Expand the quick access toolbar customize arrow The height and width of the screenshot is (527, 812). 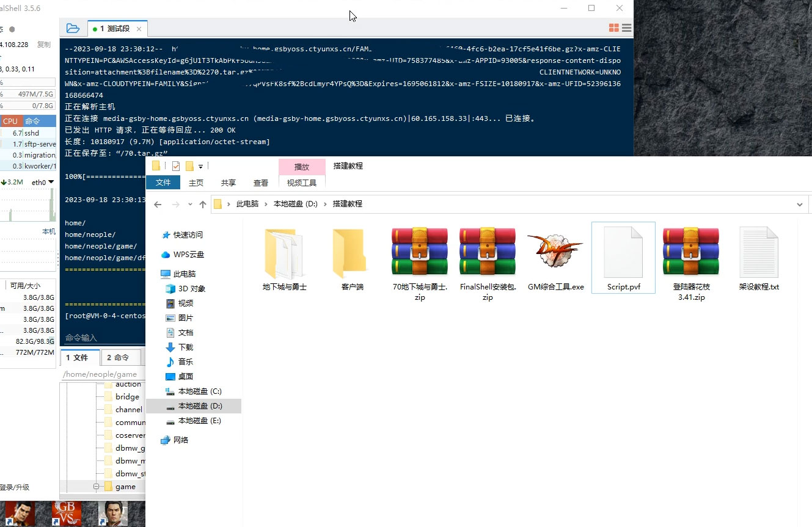[x=202, y=165]
